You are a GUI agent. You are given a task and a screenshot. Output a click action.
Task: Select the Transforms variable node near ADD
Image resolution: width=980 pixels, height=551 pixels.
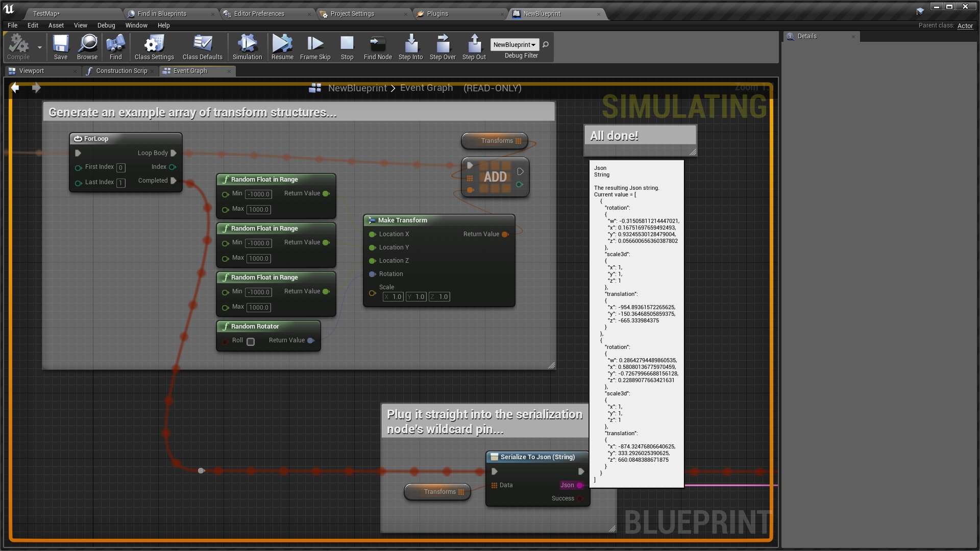coord(495,141)
